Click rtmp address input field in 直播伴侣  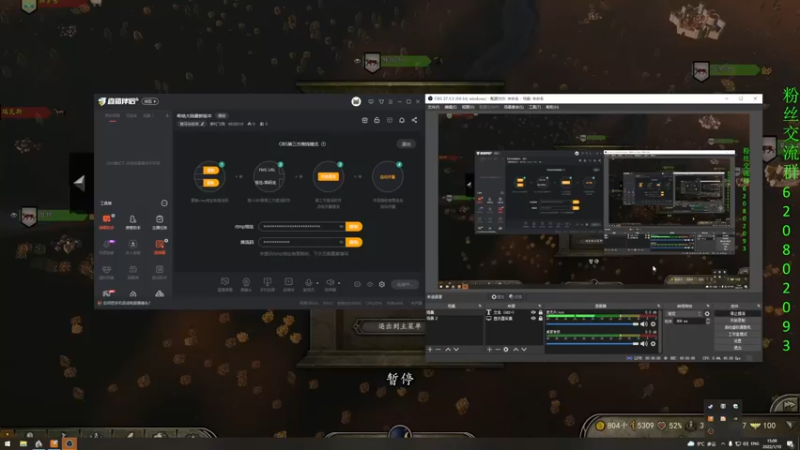[x=302, y=226]
